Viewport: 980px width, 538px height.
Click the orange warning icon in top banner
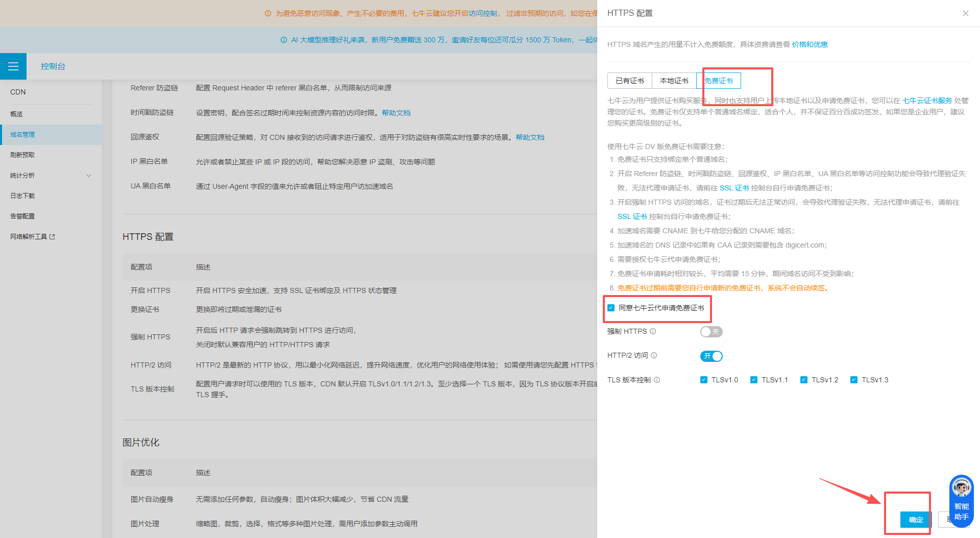[268, 13]
